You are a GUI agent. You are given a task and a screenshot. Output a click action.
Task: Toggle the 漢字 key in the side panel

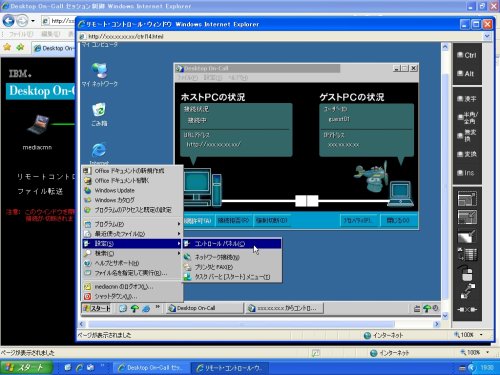pos(467,99)
